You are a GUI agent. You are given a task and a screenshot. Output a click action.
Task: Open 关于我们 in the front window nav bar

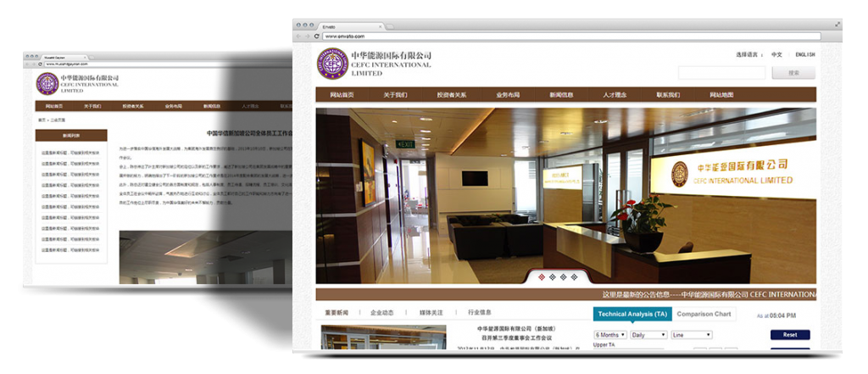(395, 95)
